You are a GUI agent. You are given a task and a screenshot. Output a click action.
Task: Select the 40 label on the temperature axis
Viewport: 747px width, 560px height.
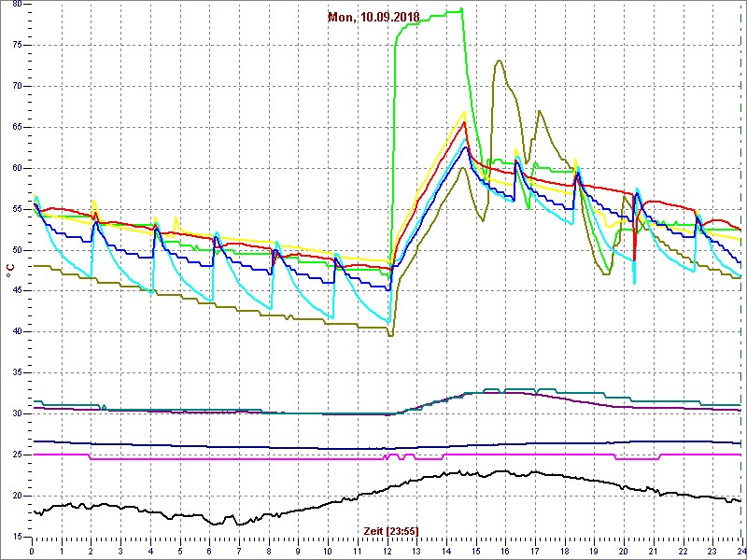pyautogui.click(x=16, y=332)
